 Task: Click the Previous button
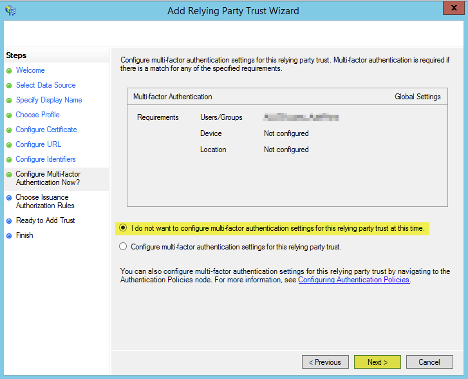click(x=325, y=362)
